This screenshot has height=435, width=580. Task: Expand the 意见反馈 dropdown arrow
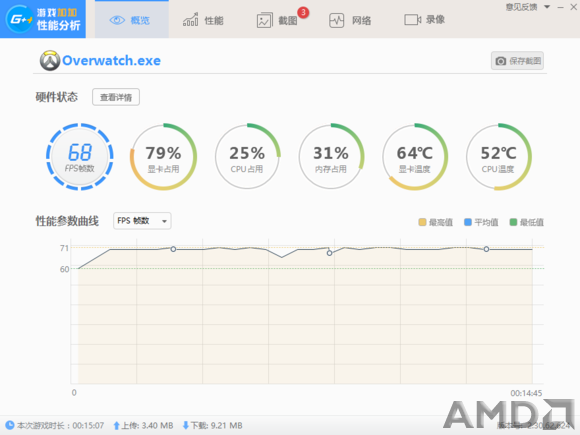tap(547, 7)
